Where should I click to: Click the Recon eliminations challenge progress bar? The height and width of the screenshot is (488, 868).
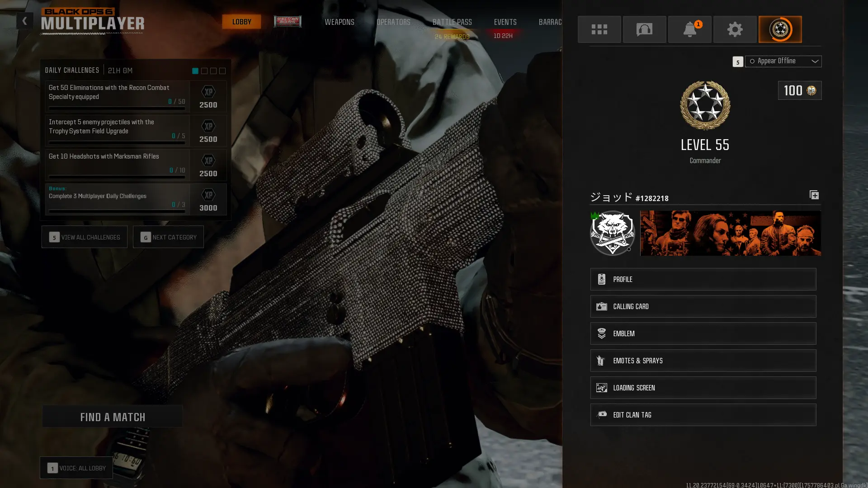[117, 108]
